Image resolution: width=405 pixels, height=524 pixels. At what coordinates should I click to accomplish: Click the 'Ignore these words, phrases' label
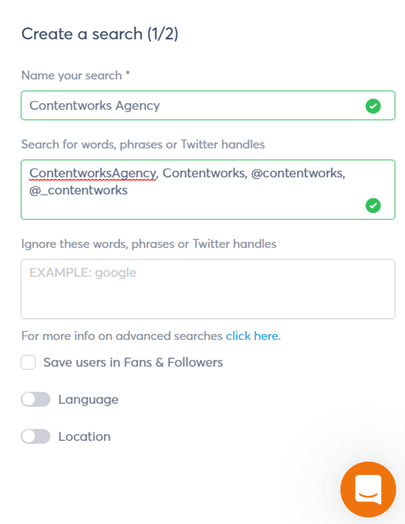(149, 244)
